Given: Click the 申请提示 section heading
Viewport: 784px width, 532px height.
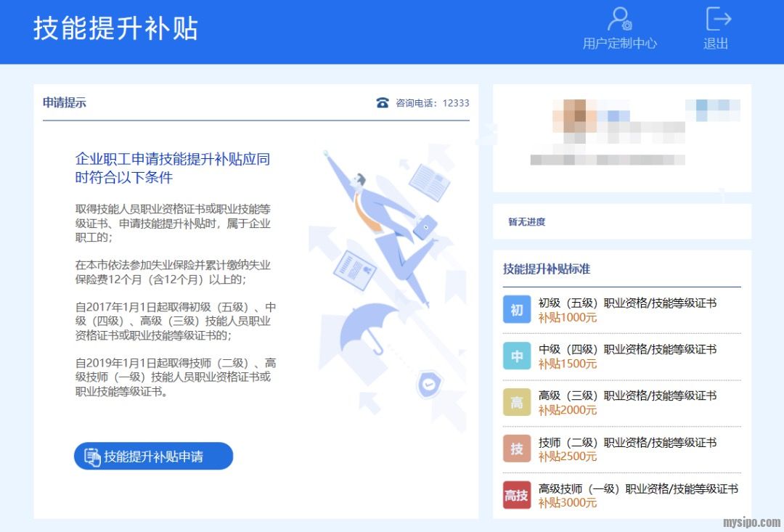Looking at the screenshot, I should 65,103.
